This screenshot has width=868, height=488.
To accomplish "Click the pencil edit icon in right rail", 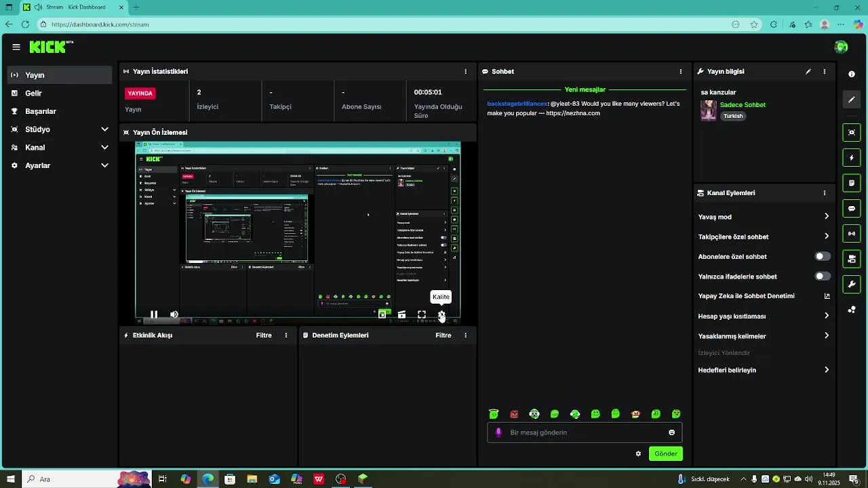I will tap(852, 100).
